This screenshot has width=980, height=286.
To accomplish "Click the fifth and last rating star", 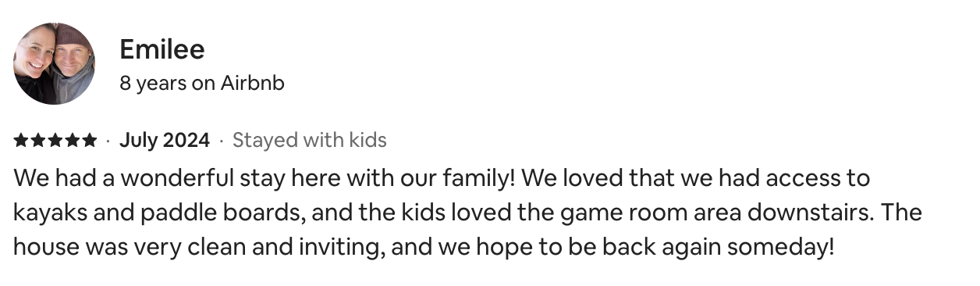I will click(90, 141).
